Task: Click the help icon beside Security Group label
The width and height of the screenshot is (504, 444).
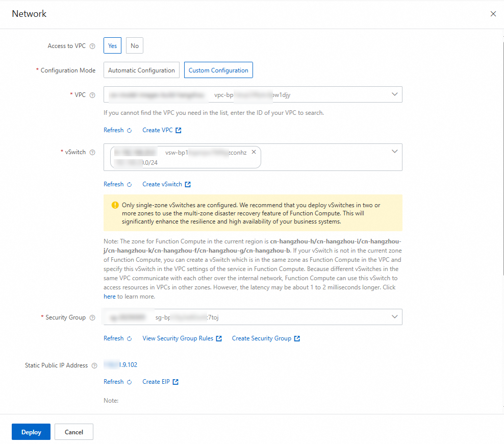Action: (x=92, y=317)
